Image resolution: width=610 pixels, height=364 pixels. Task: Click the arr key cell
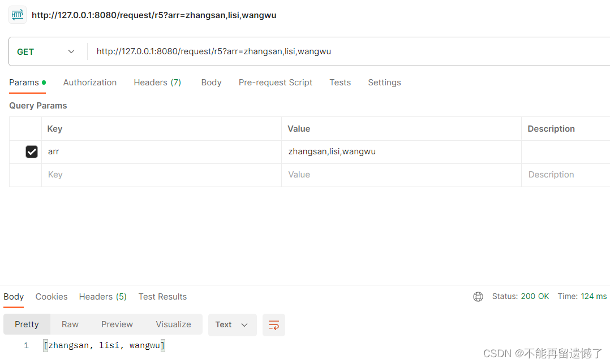point(161,152)
